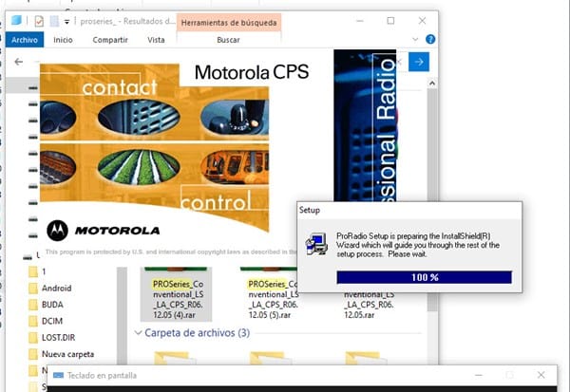This screenshot has width=570, height=392.
Task: Click the new folder icon in title bar
Action: point(54,21)
